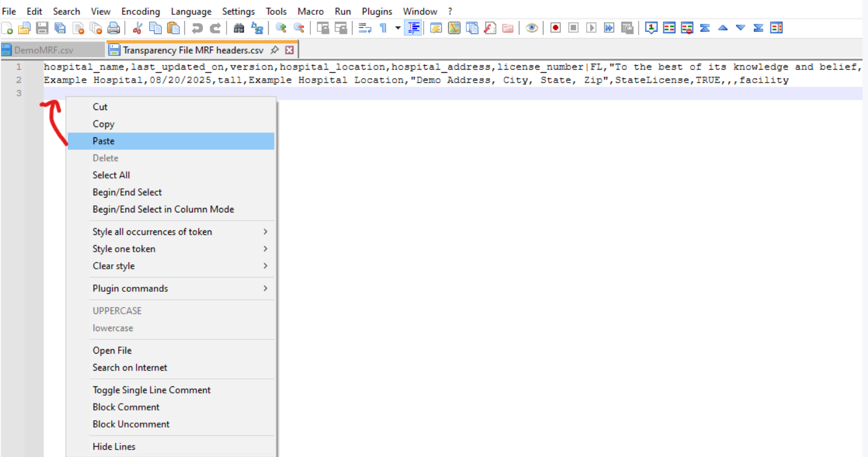868x457 pixels.
Task: Click the Zoom Out magnifier icon
Action: pyautogui.click(x=299, y=28)
